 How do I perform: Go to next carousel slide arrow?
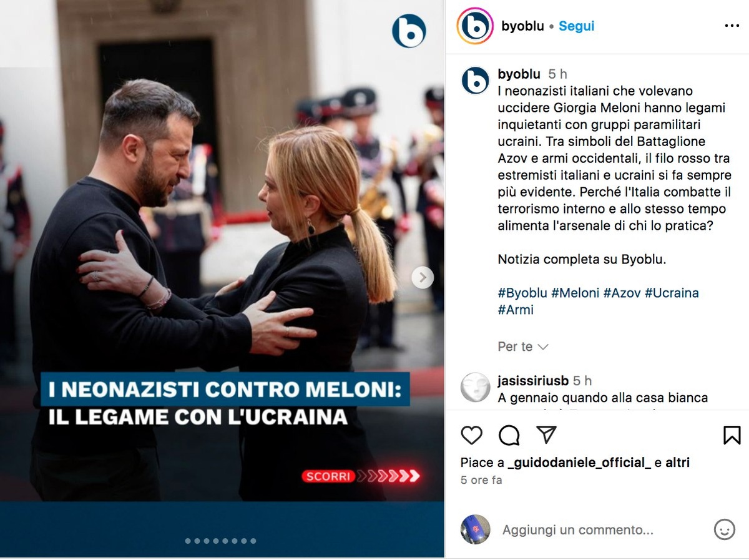[423, 277]
